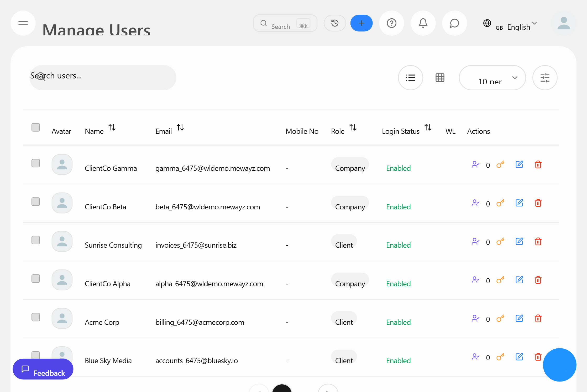Click the login-as icon for Acme Corp
Image resolution: width=587 pixels, height=392 pixels.
point(475,318)
